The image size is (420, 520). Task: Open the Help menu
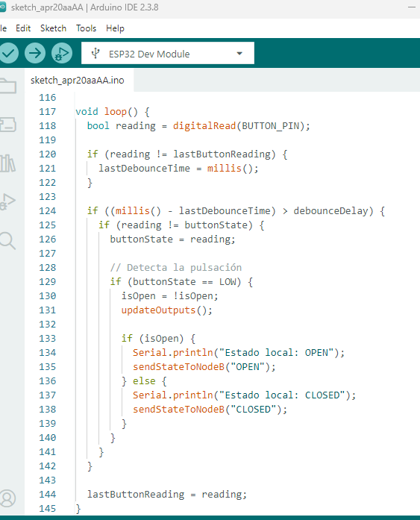115,28
